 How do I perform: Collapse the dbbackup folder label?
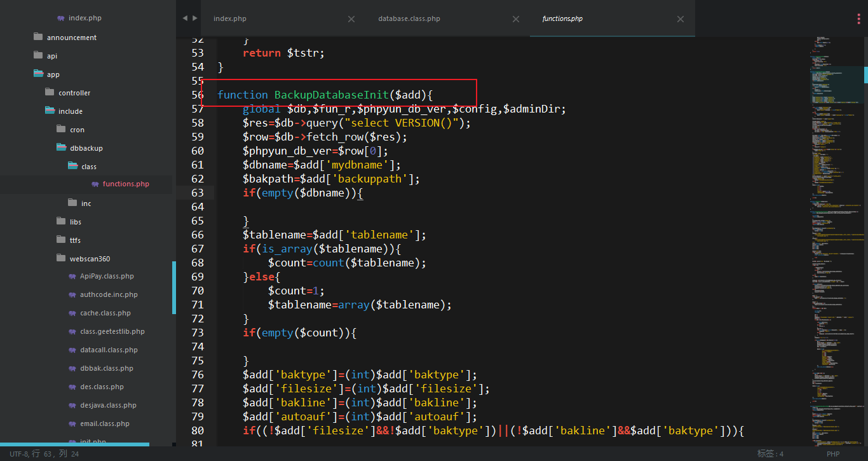tap(86, 148)
